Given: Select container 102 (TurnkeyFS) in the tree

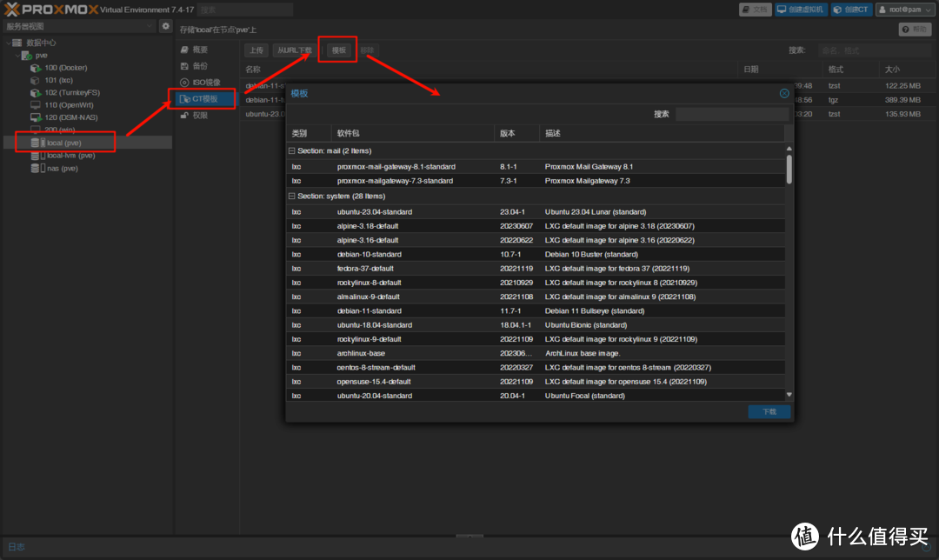Looking at the screenshot, I should 72,93.
